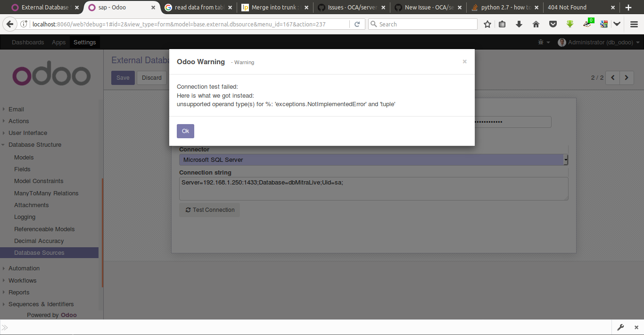Viewport: 644px width, 335px height.
Task: Click the browser Search box
Action: point(422,24)
